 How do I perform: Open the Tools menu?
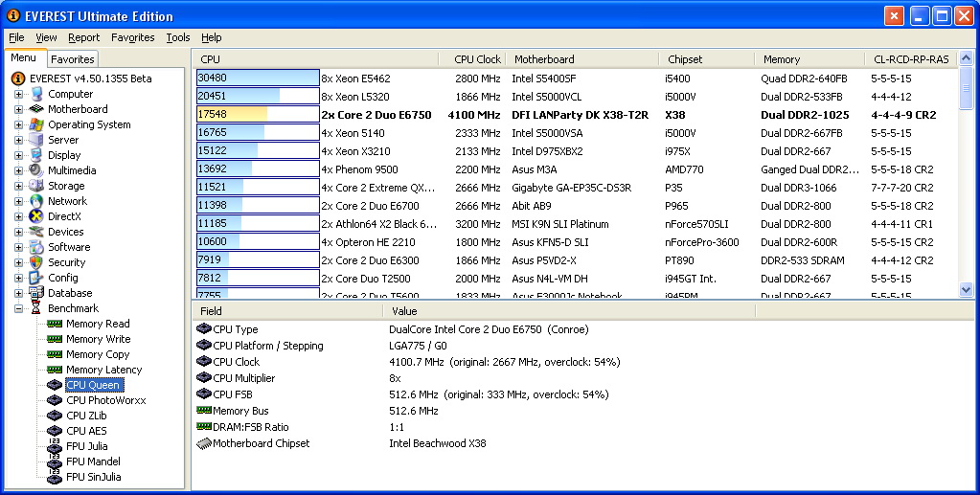(x=177, y=37)
